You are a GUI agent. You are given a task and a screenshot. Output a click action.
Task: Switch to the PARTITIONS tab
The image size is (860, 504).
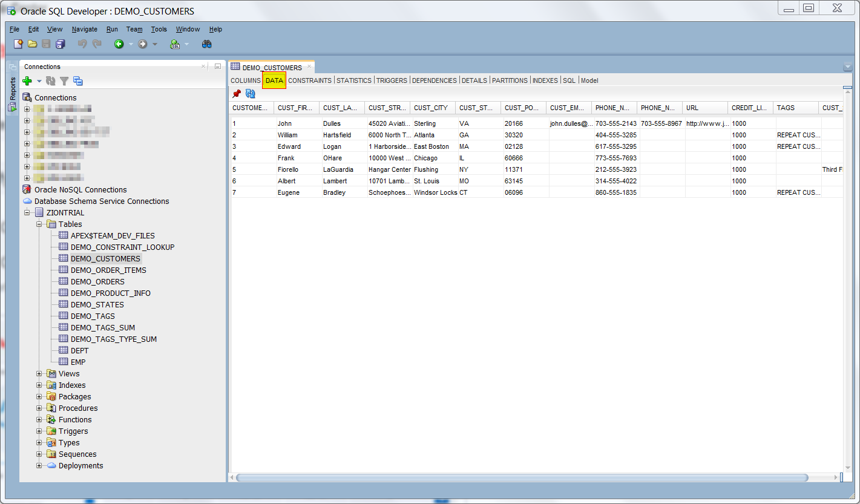click(x=510, y=80)
